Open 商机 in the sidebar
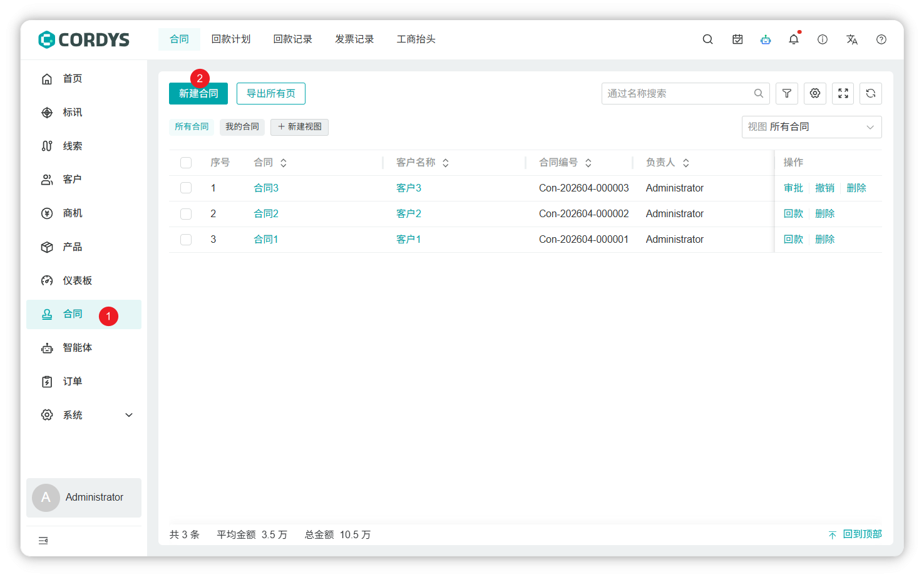924x577 pixels. 84,213
